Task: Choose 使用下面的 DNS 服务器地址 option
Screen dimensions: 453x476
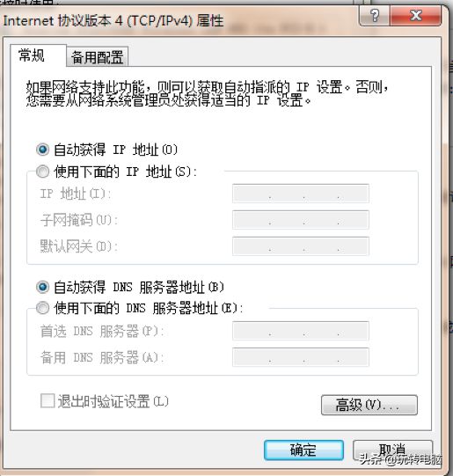Action: click(x=42, y=309)
